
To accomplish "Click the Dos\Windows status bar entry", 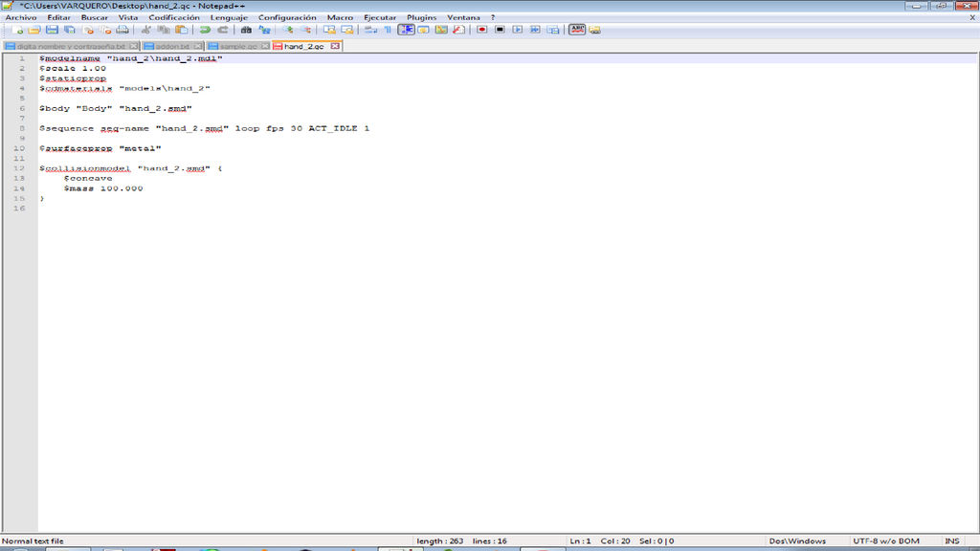I will 797,541.
